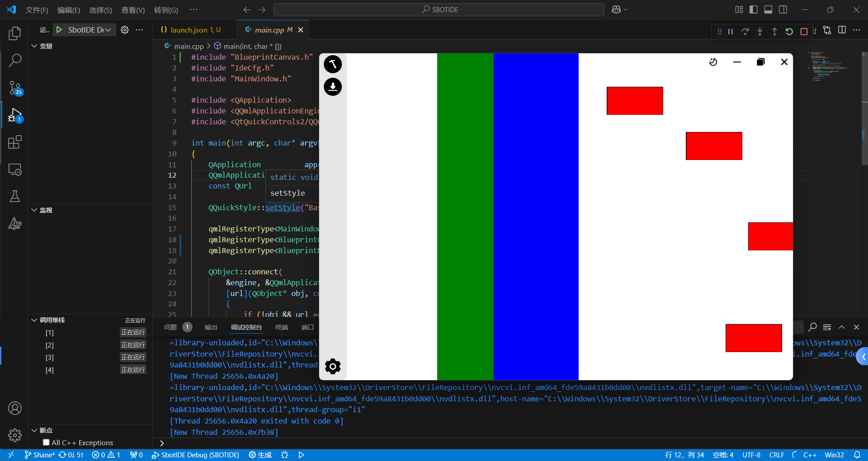Click the Shane* branch in status bar
The height and width of the screenshot is (461, 868).
[39, 455]
